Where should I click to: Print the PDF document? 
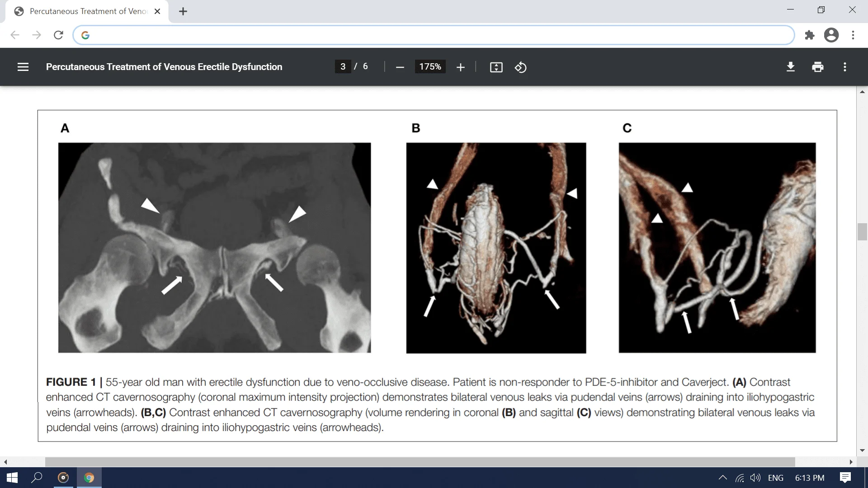(817, 67)
